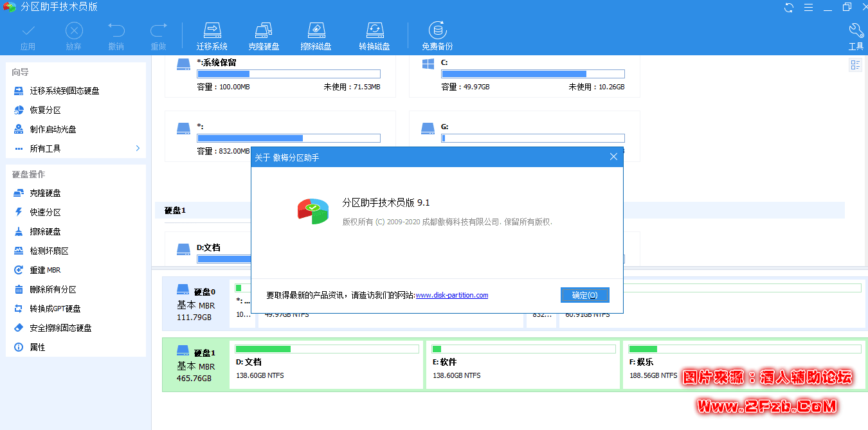Close the 关于 傲梅分区助手 dialog

click(613, 157)
